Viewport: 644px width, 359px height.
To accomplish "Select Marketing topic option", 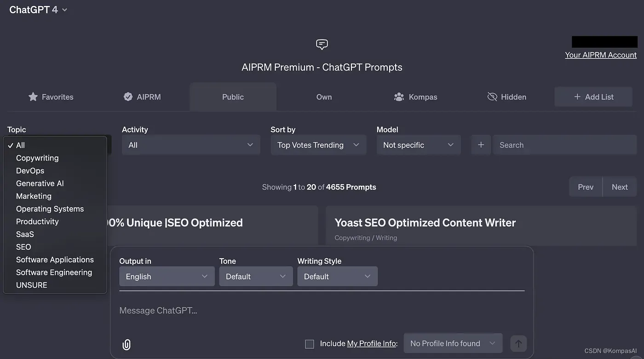I will (x=55, y=196).
